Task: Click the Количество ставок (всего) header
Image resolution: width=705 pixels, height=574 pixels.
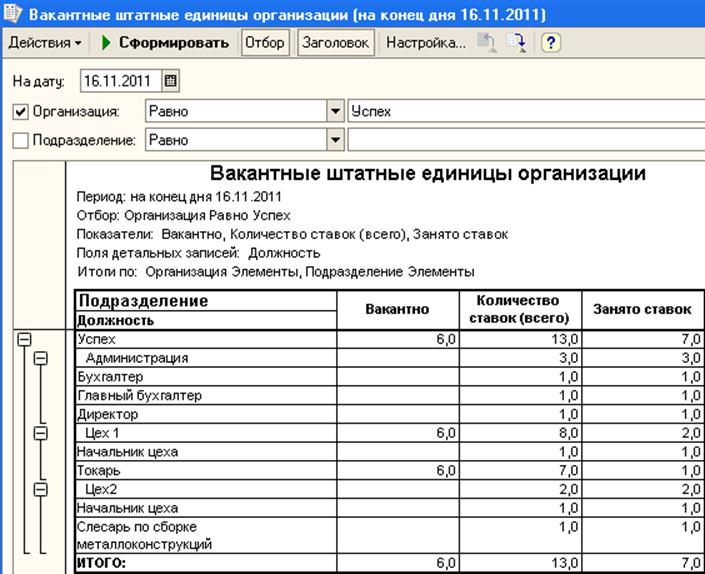Action: click(x=520, y=310)
